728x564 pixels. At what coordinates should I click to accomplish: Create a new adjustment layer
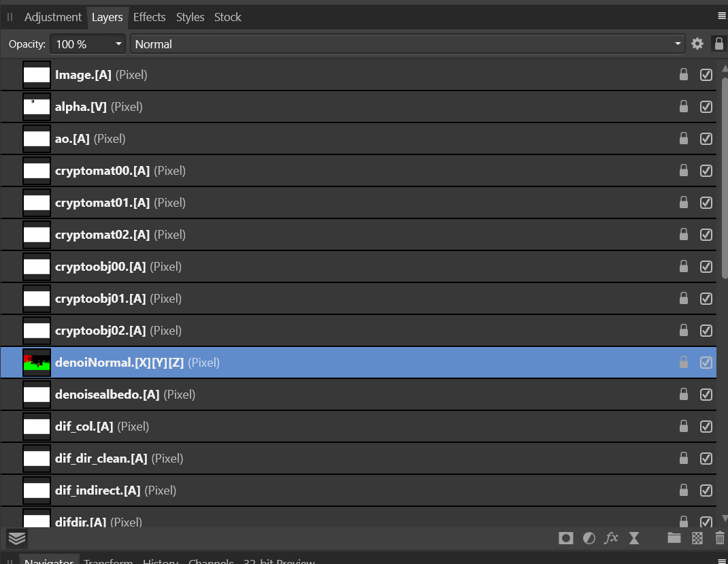pos(589,538)
